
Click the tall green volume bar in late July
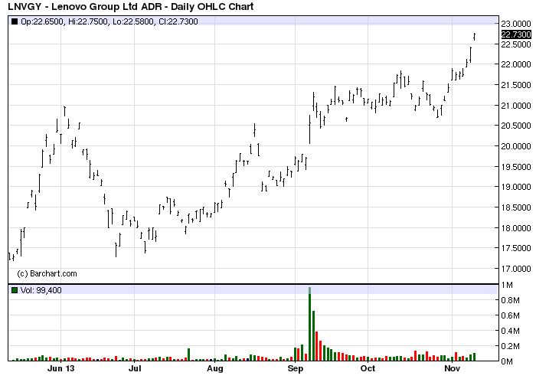(188, 354)
